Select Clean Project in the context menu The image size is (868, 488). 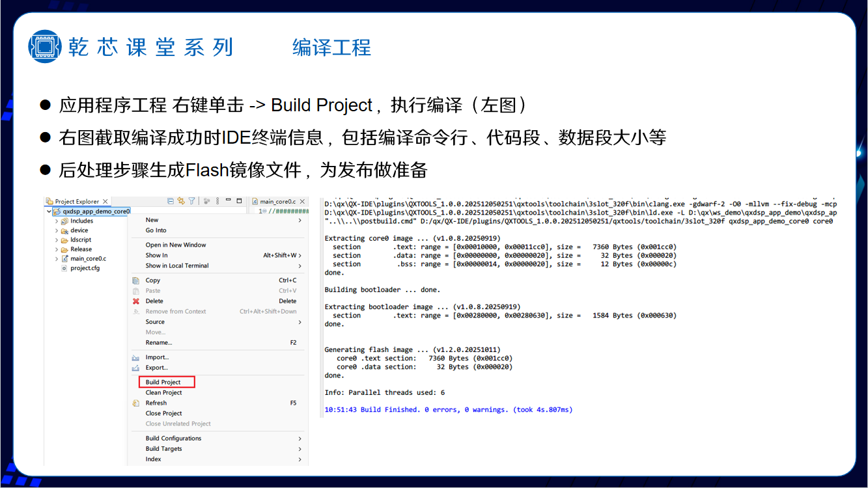163,392
